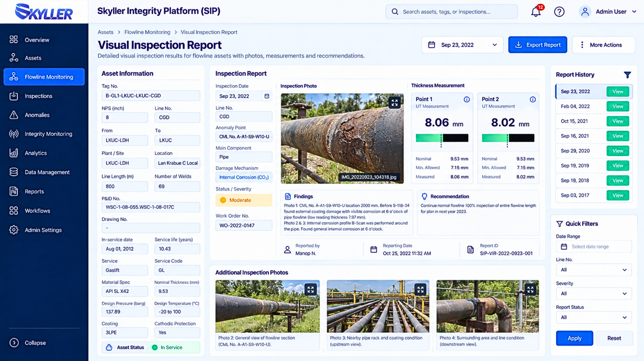
Task: Expand Photo 2 flowline section fullscreen
Action: [311, 289]
